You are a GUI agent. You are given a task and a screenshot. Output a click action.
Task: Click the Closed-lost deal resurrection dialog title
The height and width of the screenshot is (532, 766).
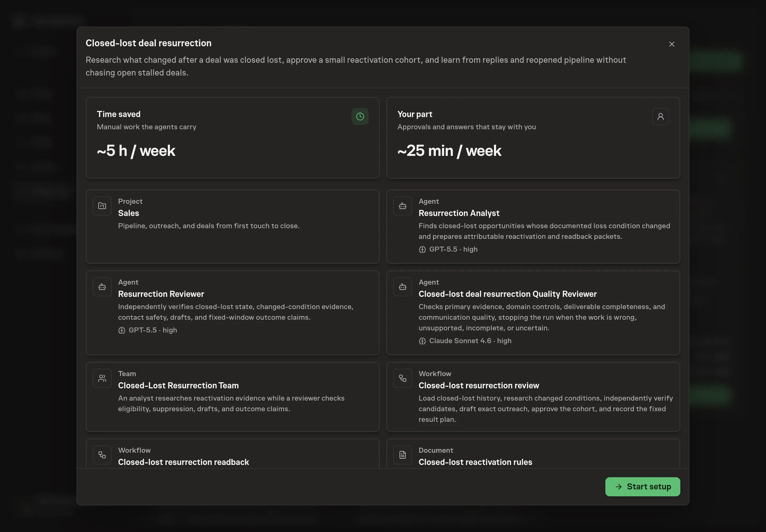click(x=148, y=43)
